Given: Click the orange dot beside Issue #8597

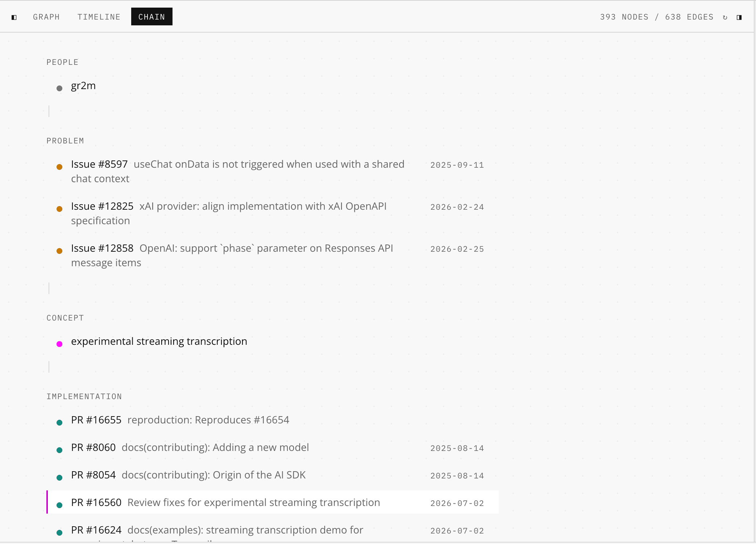Looking at the screenshot, I should pyautogui.click(x=59, y=167).
